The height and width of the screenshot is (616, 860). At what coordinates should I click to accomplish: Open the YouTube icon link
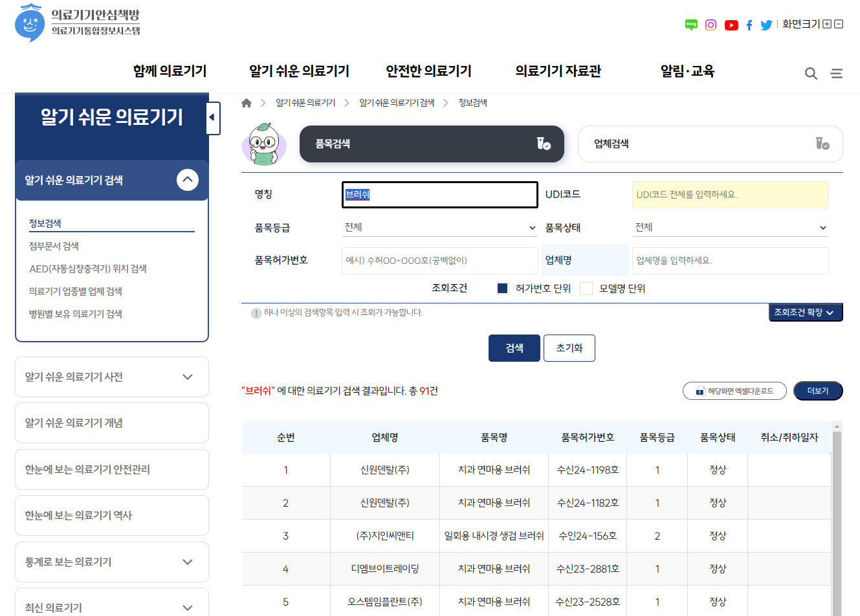731,25
